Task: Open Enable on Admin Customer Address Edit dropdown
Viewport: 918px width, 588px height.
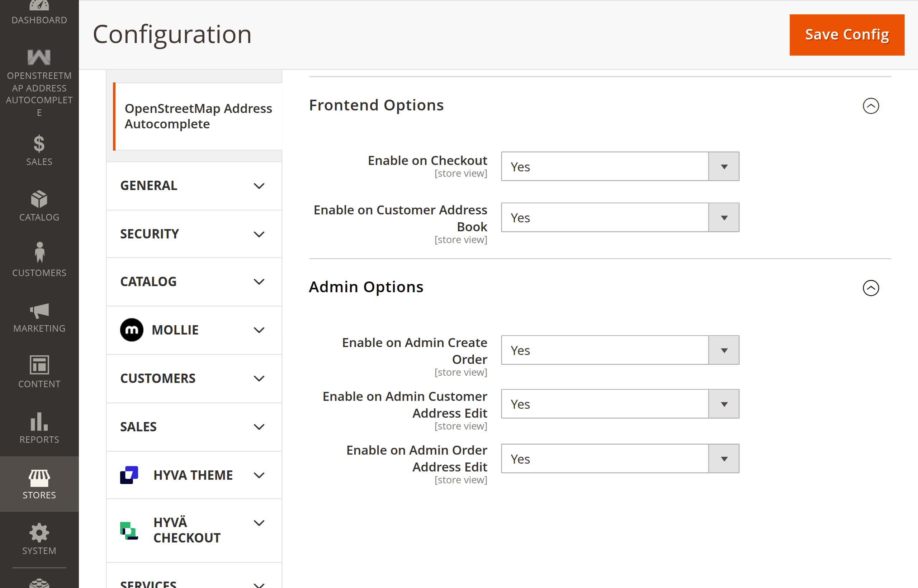Action: coord(620,404)
